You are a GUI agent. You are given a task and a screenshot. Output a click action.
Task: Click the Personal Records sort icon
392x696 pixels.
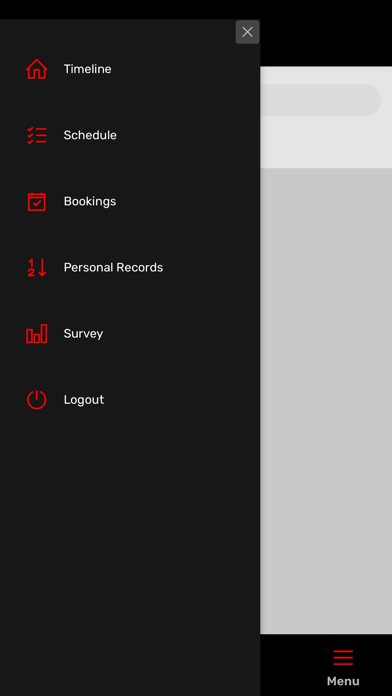36,268
